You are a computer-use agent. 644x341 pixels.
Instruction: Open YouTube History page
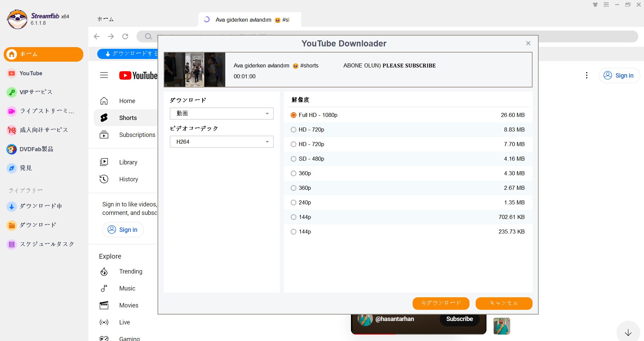click(126, 179)
